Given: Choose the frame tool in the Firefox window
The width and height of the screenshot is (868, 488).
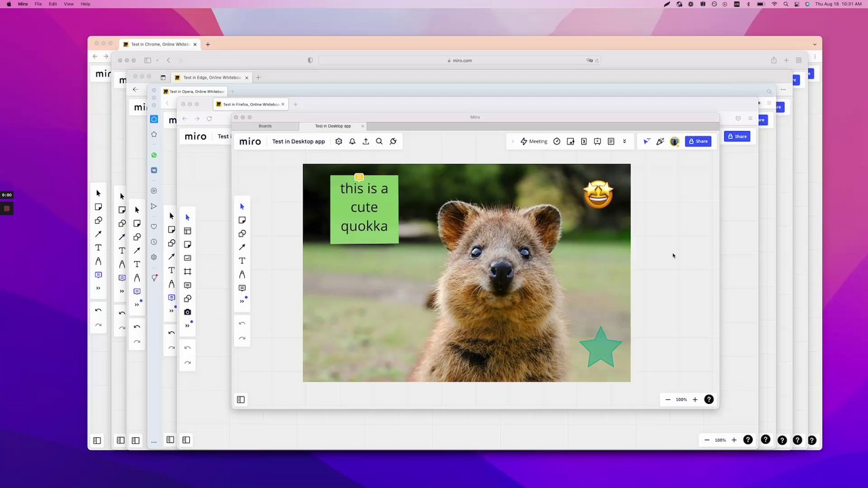Looking at the screenshot, I should tap(188, 272).
